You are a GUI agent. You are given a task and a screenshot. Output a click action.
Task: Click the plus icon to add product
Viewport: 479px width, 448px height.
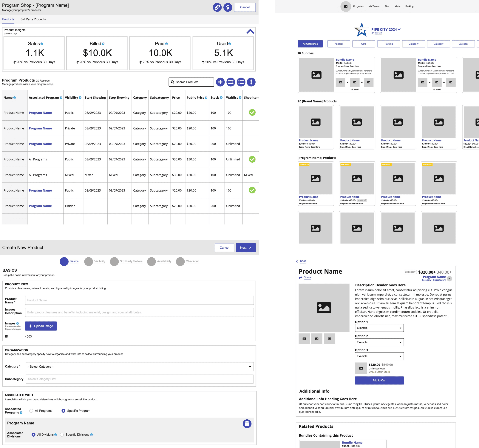(220, 82)
